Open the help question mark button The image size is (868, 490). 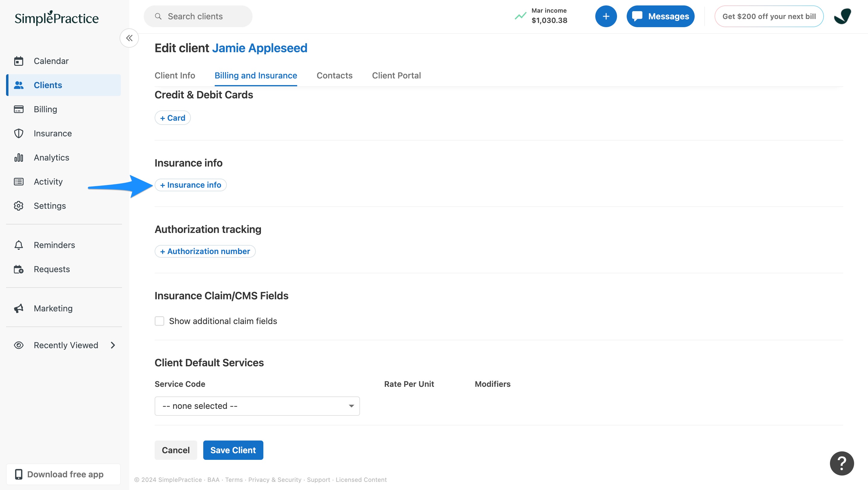pyautogui.click(x=842, y=463)
